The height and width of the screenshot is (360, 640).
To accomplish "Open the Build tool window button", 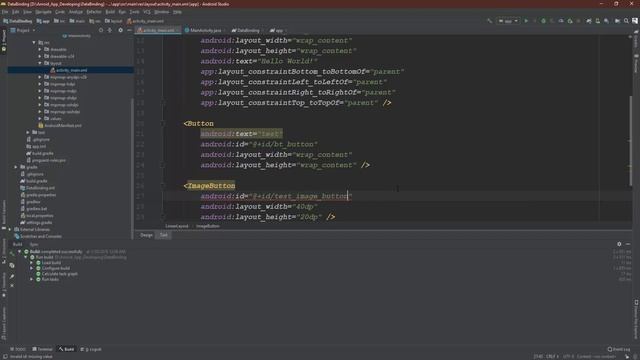I will [x=67, y=349].
